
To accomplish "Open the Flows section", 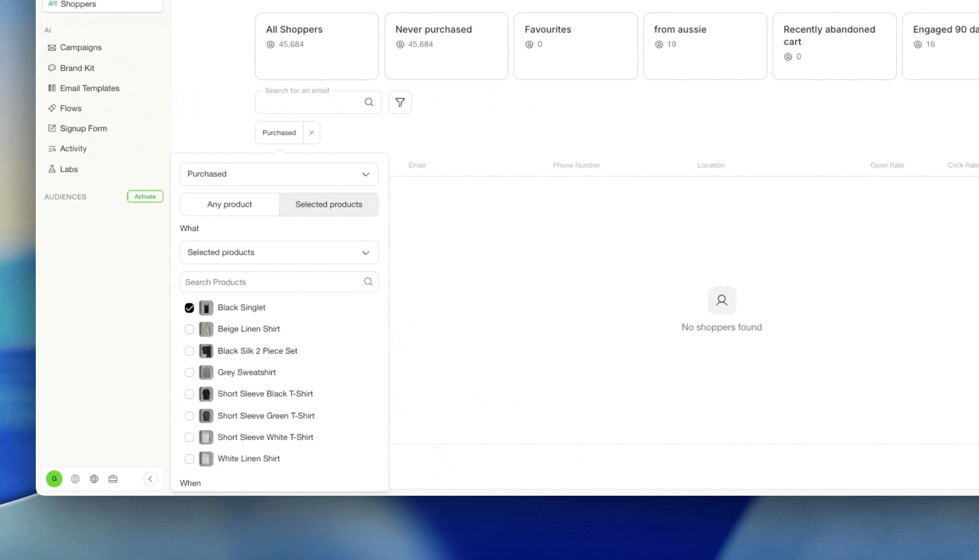I will coord(65,108).
